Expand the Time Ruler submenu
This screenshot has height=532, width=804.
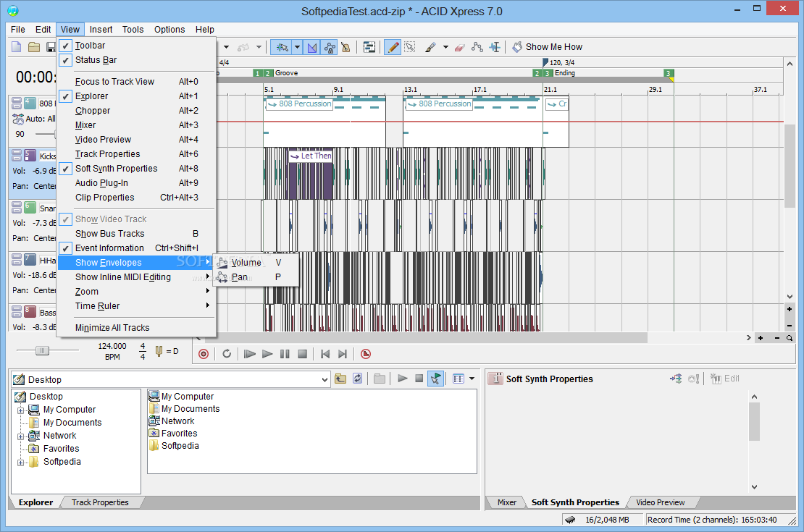click(136, 306)
